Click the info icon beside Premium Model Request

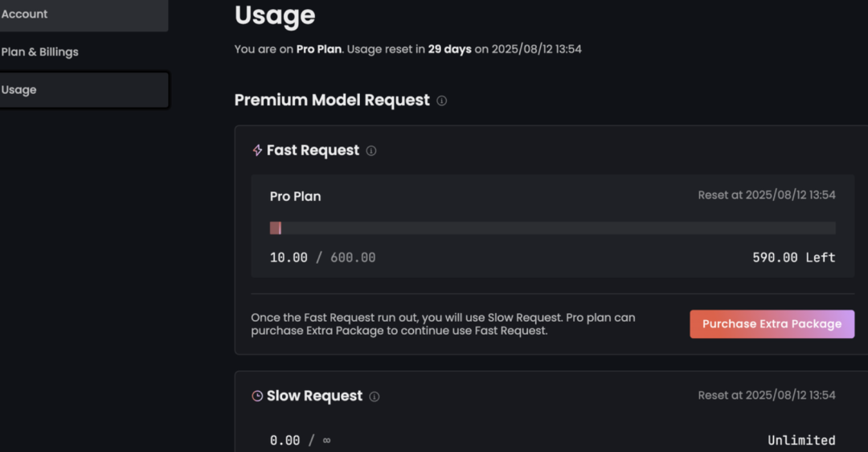click(x=441, y=101)
